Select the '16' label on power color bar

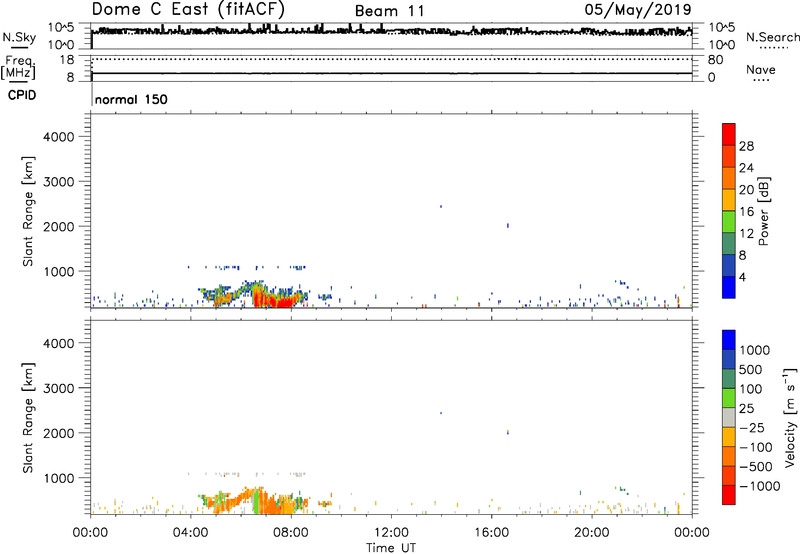coord(746,212)
